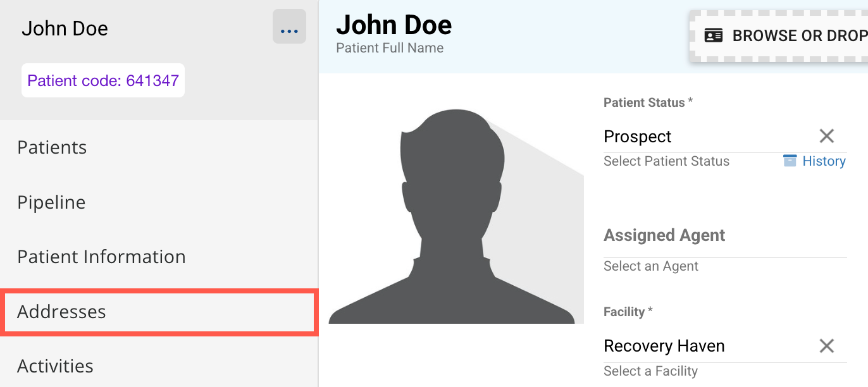
Task: Open the Facility dropdown showing Recovery Haven
Action: [x=702, y=346]
